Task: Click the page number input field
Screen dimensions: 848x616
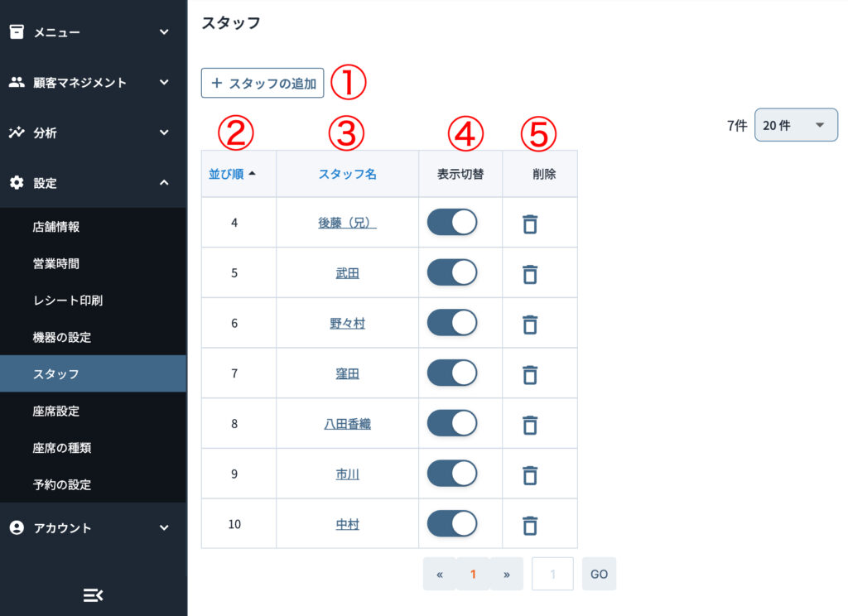Action: 552,573
